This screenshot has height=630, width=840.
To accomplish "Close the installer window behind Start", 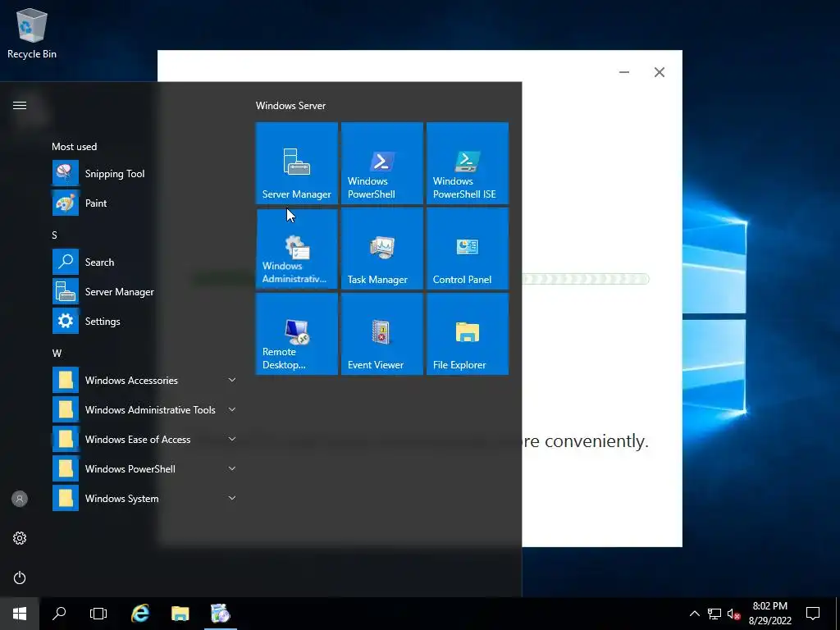I will [x=660, y=72].
